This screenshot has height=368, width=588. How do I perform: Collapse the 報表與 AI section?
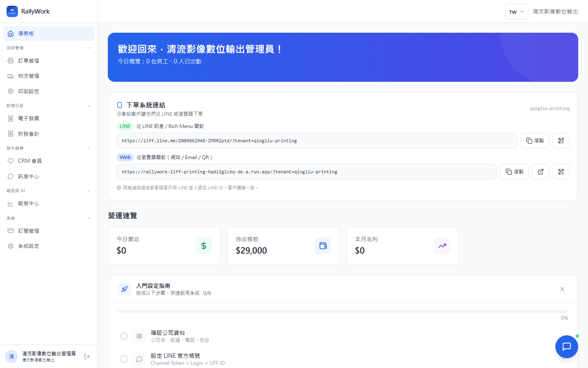pyautogui.click(x=89, y=191)
